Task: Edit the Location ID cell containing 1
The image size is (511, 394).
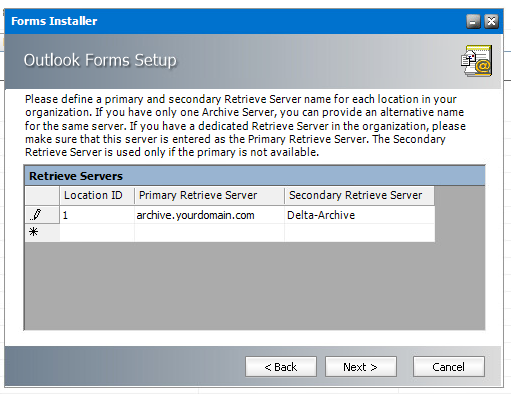Action: (x=97, y=215)
